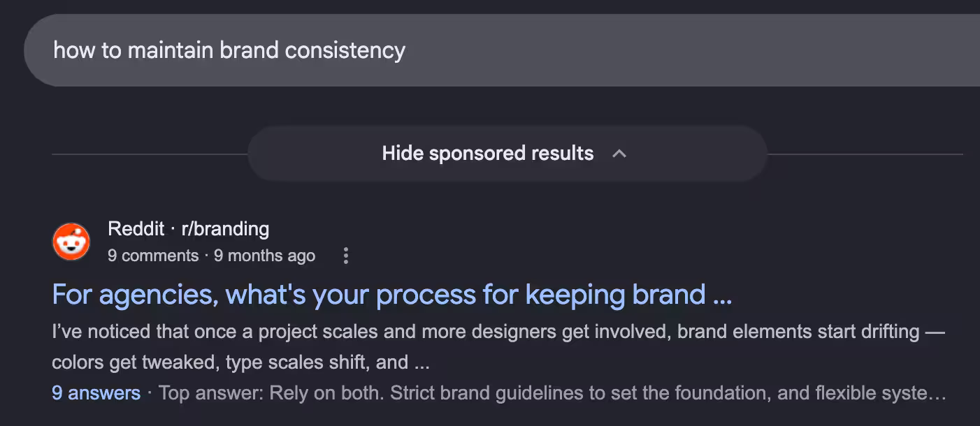Open the "For agencies, what's your process" result
980x426 pixels.
click(x=392, y=295)
